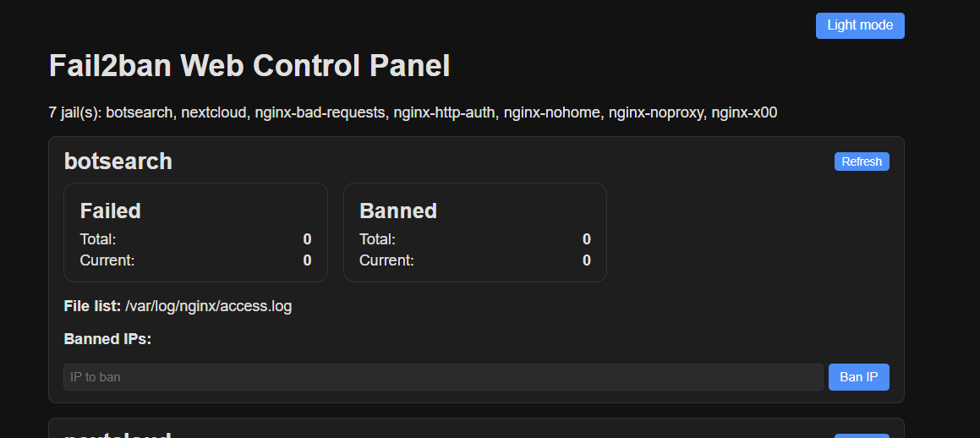Click the /var/log/nginx/access.log file path
This screenshot has width=980, height=438.
208,307
